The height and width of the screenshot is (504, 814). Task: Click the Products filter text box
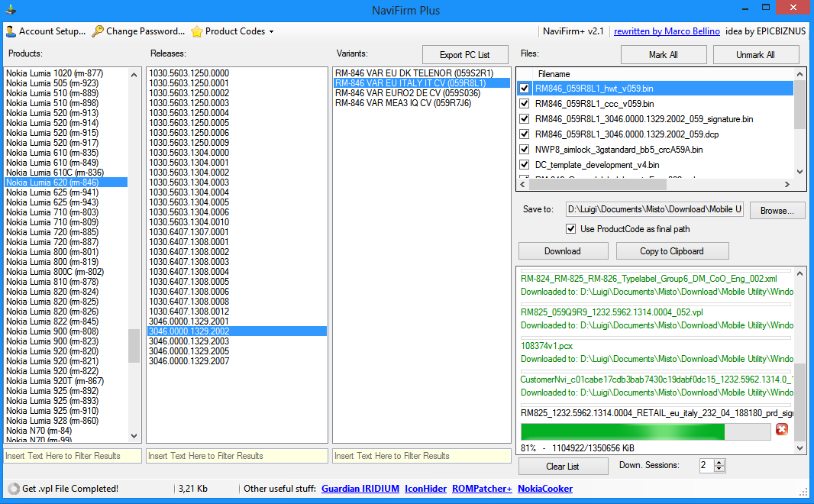[x=72, y=456]
